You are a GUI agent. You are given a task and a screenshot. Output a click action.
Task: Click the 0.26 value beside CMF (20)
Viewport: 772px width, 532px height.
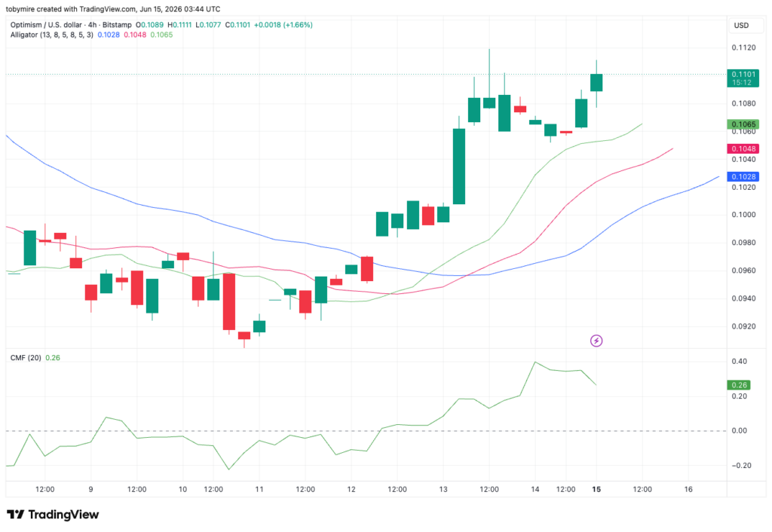53,358
